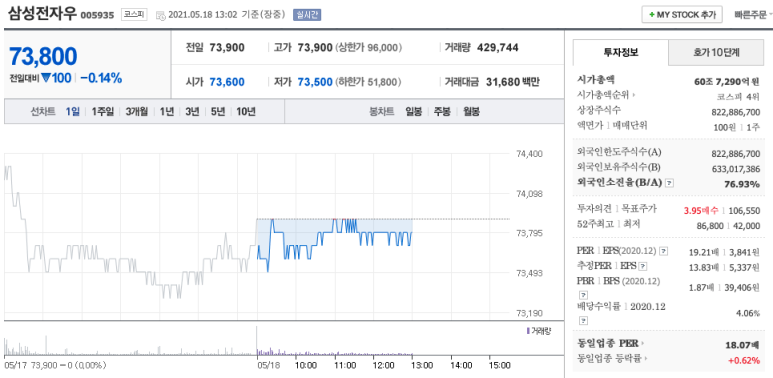Image resolution: width=773 pixels, height=378 pixels.
Task: Click the 상한가 96,000 text
Action: pos(369,48)
